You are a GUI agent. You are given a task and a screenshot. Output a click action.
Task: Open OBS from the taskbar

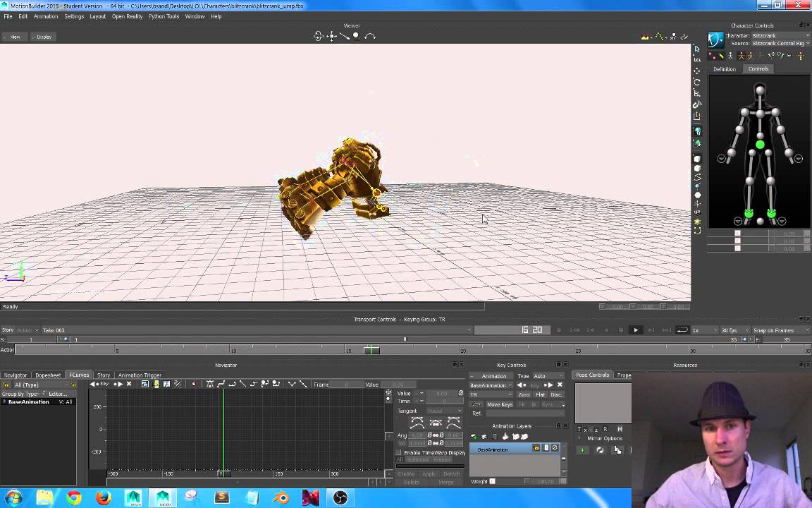340,497
